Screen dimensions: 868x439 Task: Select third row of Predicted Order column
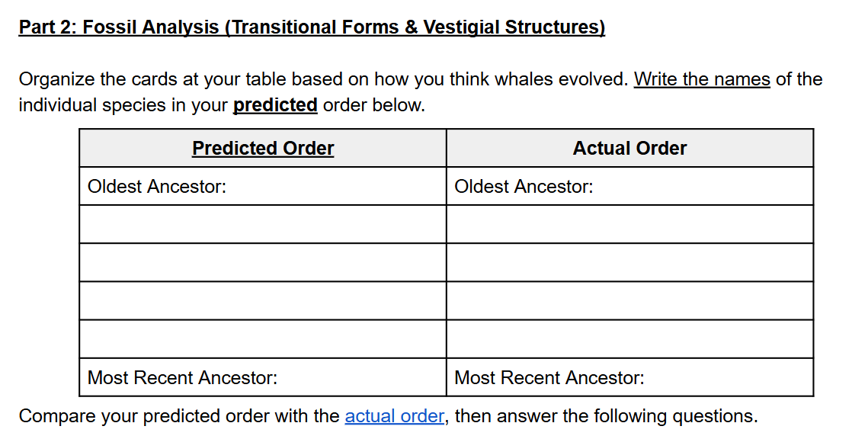[x=263, y=262]
